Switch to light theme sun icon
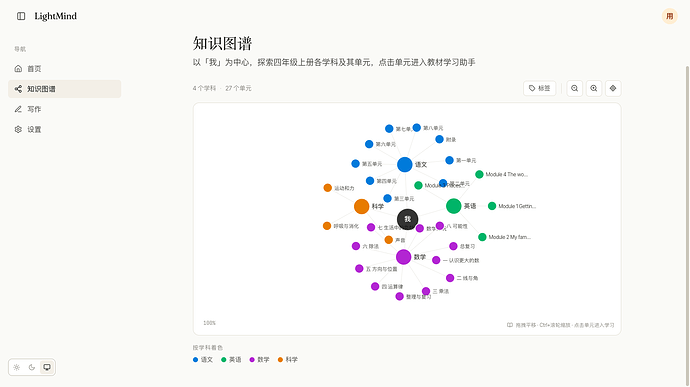The height and width of the screenshot is (387, 690). [17, 367]
